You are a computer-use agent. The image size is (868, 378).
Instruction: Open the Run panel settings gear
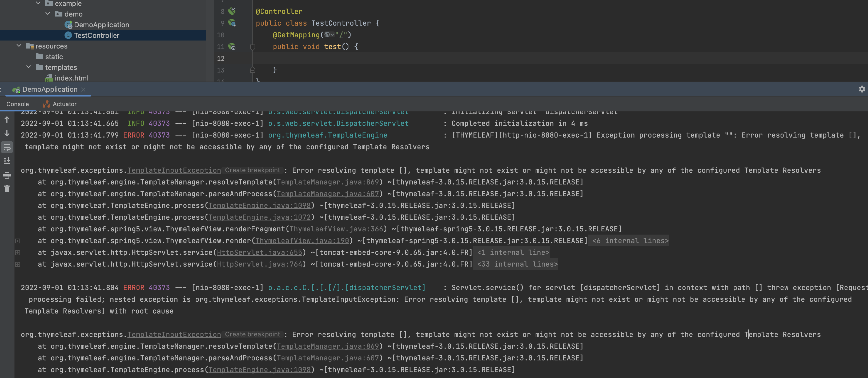click(862, 89)
